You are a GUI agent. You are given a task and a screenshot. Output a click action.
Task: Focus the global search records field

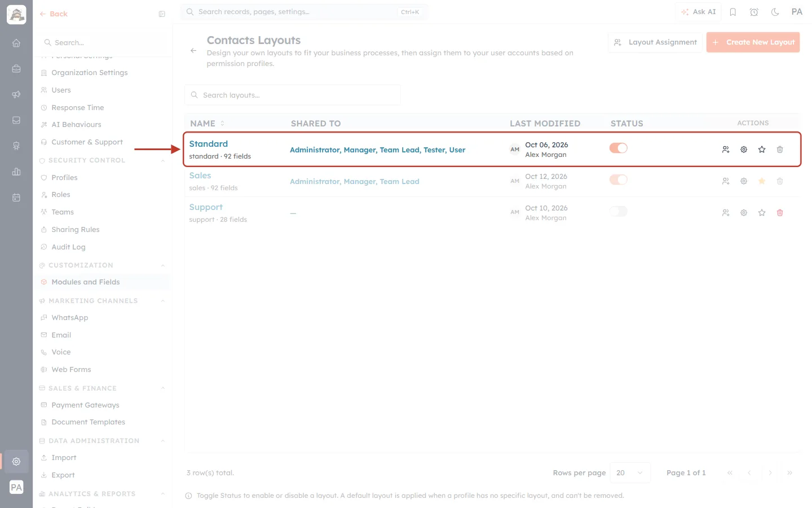click(304, 12)
